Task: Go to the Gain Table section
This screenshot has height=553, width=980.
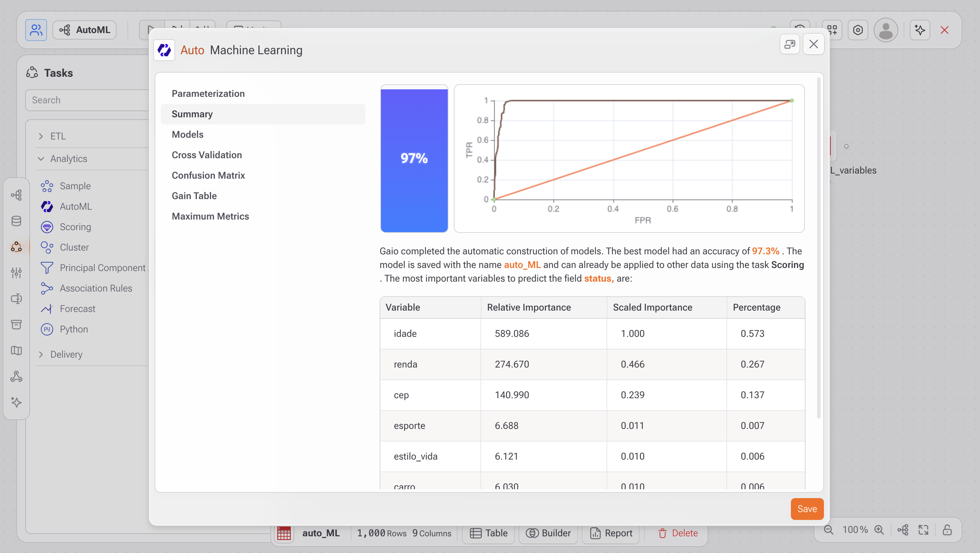Action: [x=194, y=196]
